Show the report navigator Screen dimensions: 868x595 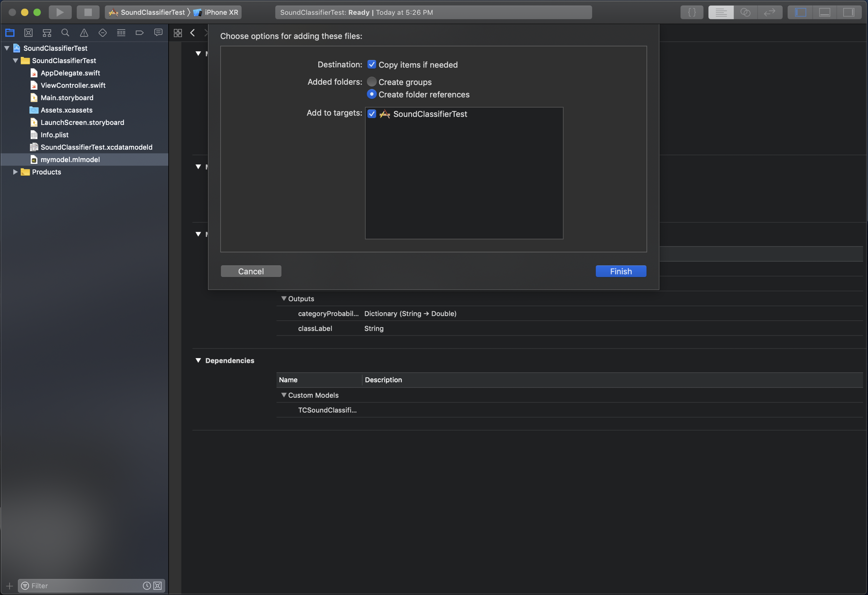click(158, 33)
